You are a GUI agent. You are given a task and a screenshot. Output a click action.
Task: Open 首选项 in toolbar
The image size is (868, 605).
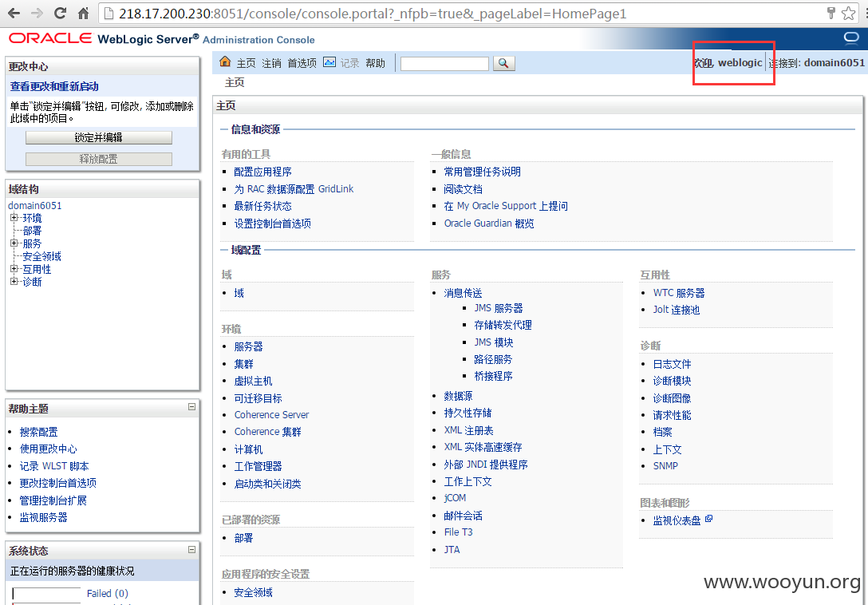coord(302,63)
